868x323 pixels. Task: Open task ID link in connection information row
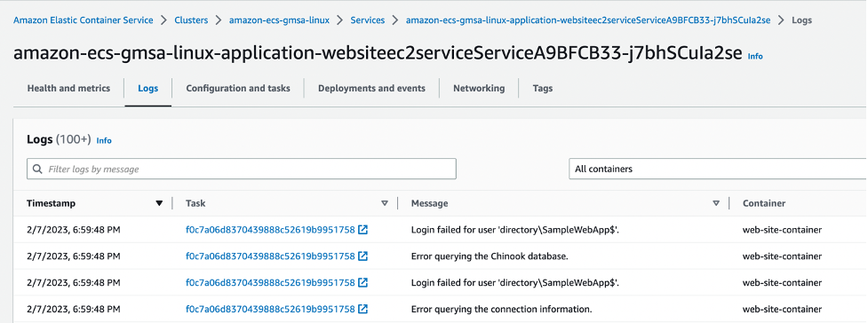(270, 309)
